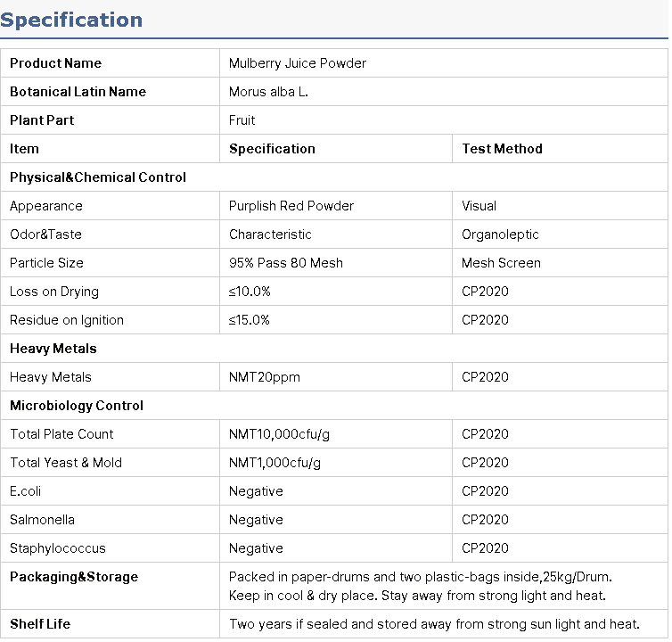This screenshot has height=642, width=672.
Task: Click the 'Two years if sealed' text
Action: click(x=434, y=624)
